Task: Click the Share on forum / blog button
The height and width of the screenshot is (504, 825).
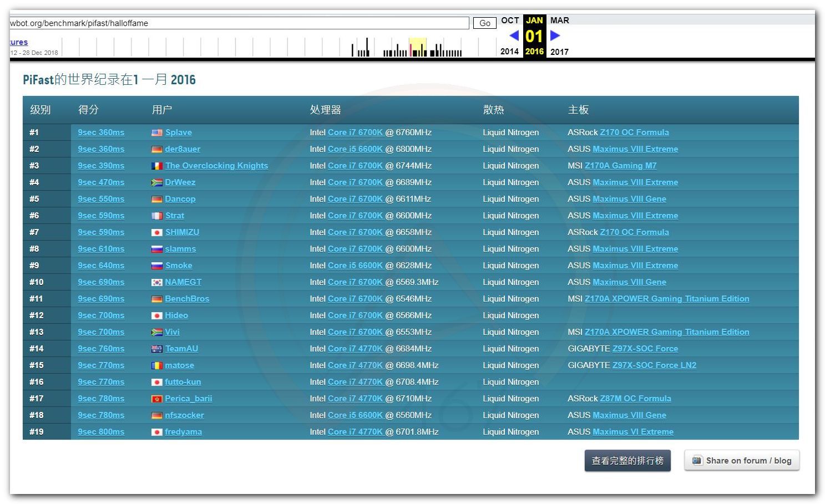Action: click(x=742, y=460)
